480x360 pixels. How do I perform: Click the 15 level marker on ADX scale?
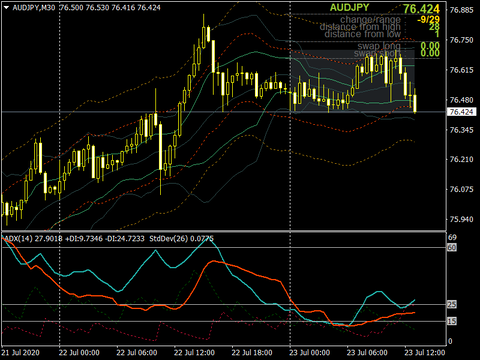452,321
